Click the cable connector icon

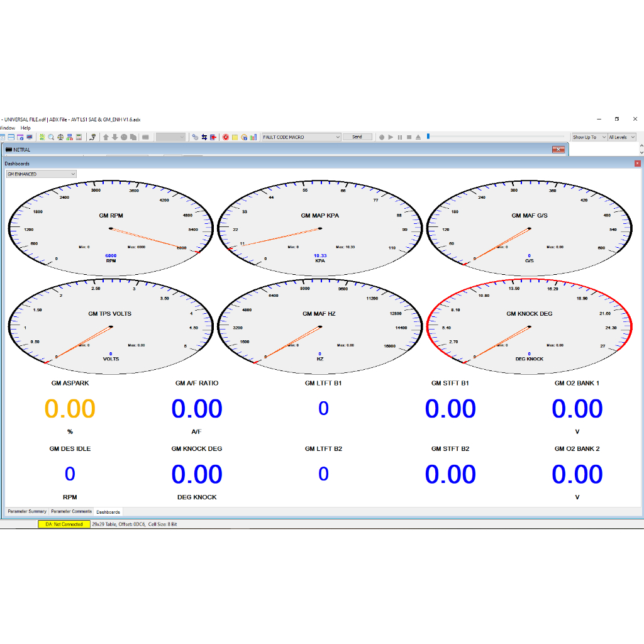[92, 137]
